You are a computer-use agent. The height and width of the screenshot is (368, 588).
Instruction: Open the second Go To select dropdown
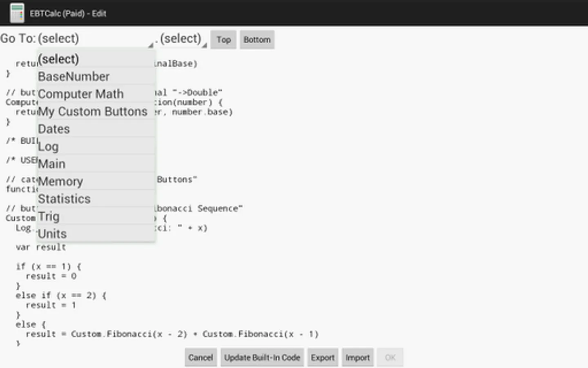click(x=183, y=39)
